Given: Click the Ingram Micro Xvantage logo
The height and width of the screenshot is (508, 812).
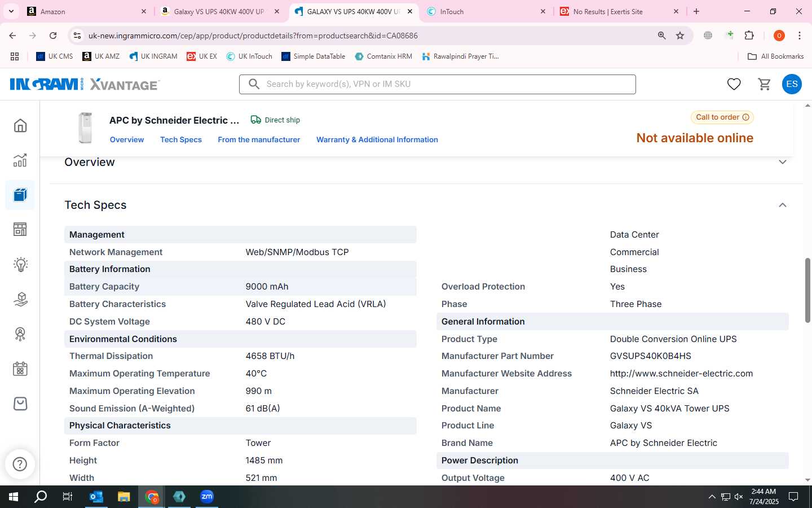Looking at the screenshot, I should pyautogui.click(x=85, y=84).
